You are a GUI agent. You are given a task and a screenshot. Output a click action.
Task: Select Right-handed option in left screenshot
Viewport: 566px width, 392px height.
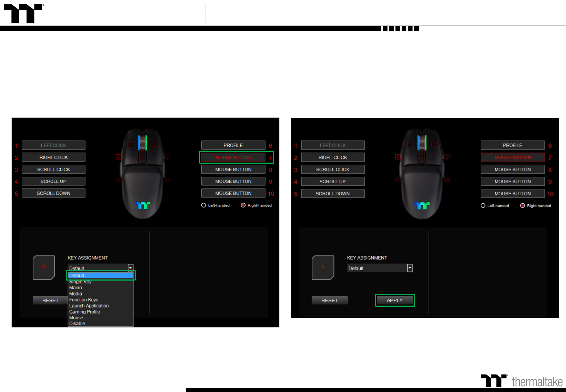coord(243,205)
